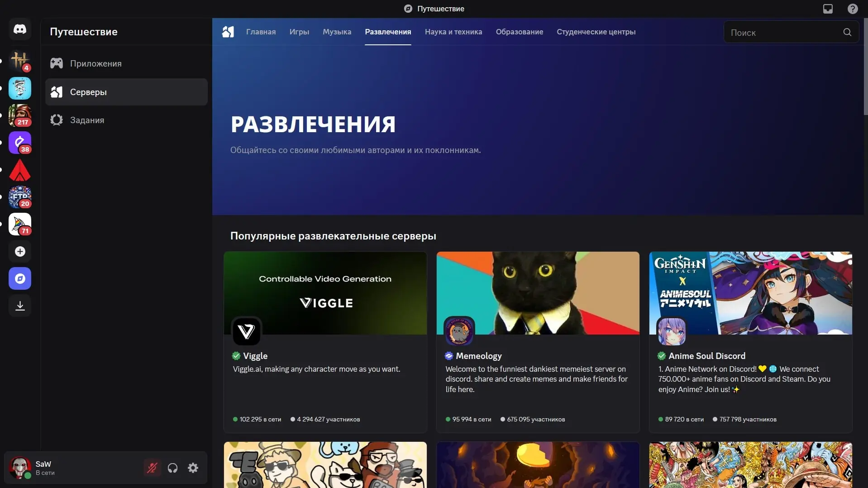Open Discord direct messages home icon
The image size is (868, 488).
(x=20, y=29)
